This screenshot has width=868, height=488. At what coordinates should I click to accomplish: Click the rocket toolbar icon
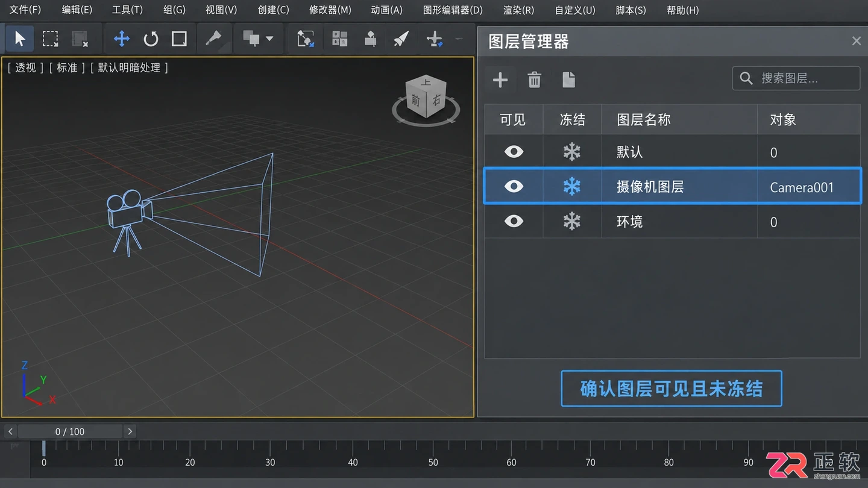click(x=401, y=39)
